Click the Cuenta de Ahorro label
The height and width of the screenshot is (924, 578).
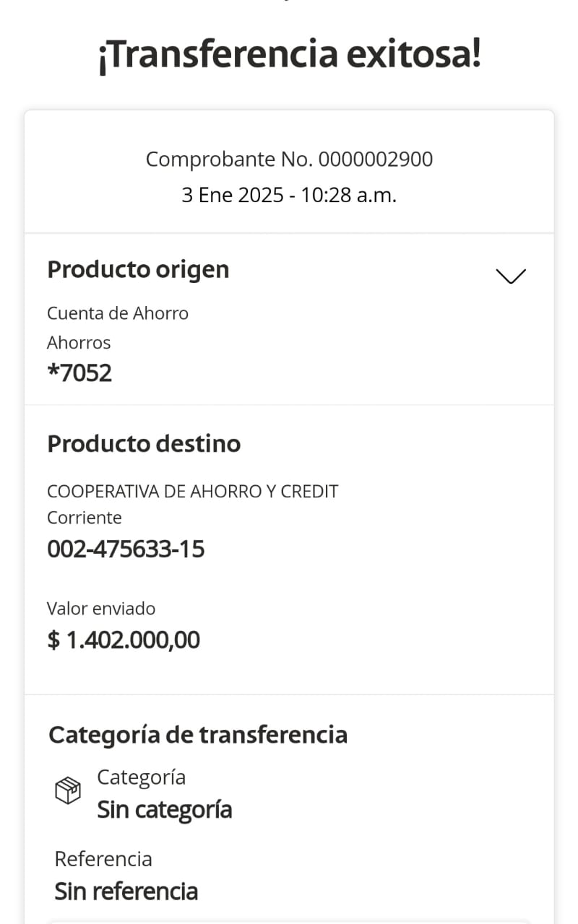point(118,313)
